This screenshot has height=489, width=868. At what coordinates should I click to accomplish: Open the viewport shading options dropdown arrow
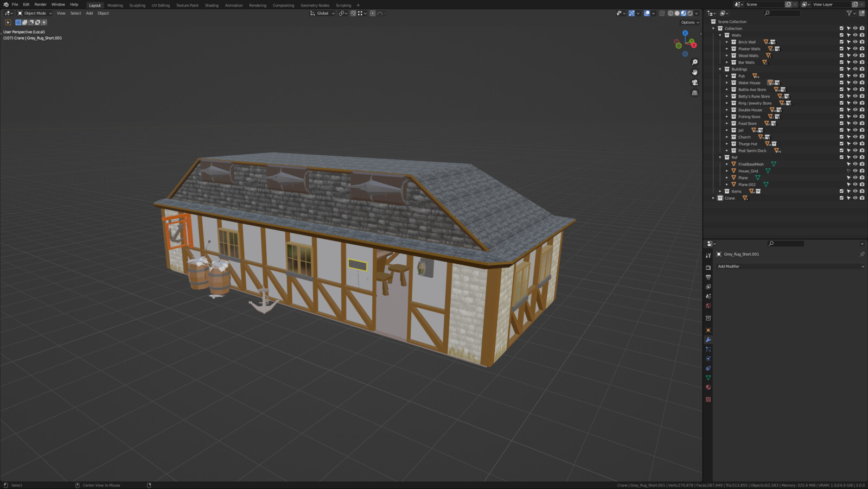[x=697, y=13]
